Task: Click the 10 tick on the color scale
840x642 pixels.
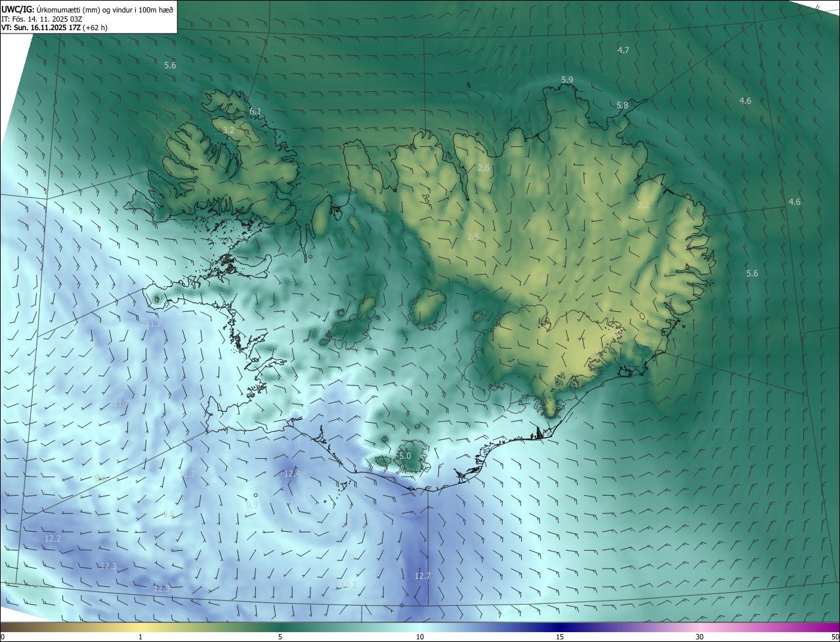Action: 420,637
